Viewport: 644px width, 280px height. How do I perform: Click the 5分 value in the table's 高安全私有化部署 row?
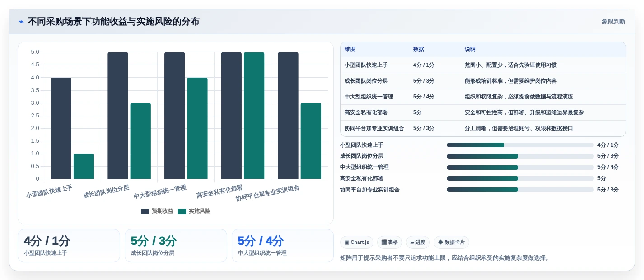418,112
